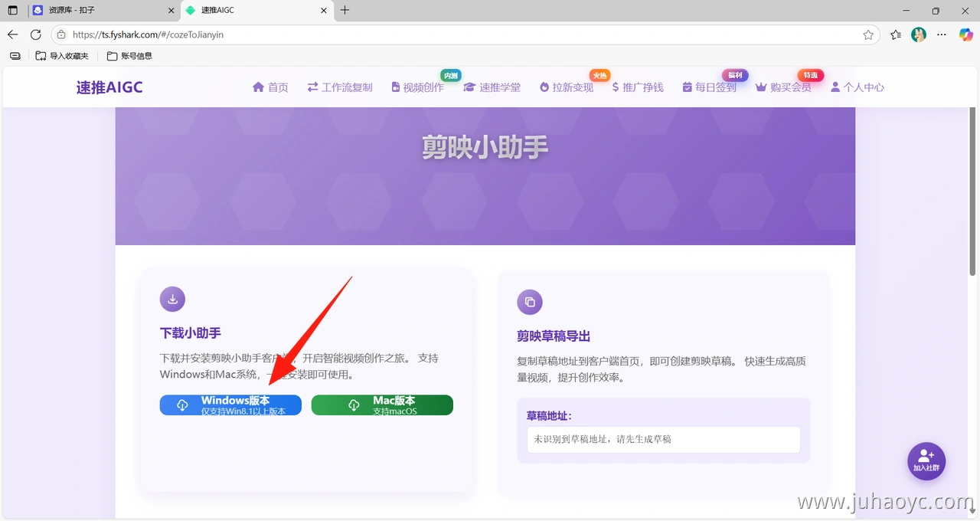Click the 剪映小助手 banner title
This screenshot has width=980, height=521.
485,147
